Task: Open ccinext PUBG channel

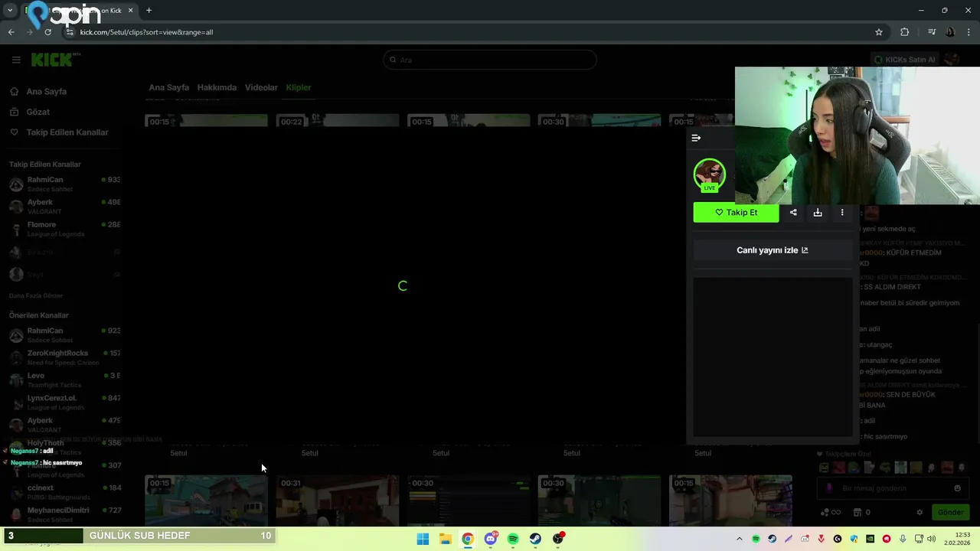Action: (x=64, y=492)
